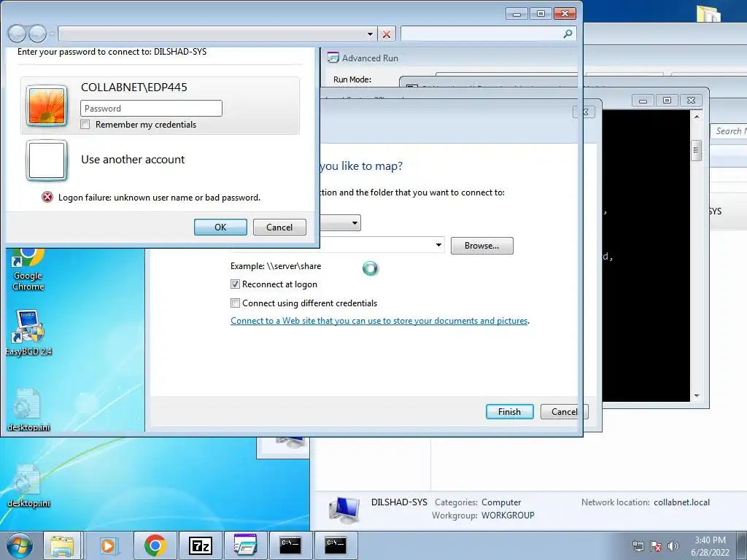Click the logon failure error icon
747x560 pixels.
(47, 197)
